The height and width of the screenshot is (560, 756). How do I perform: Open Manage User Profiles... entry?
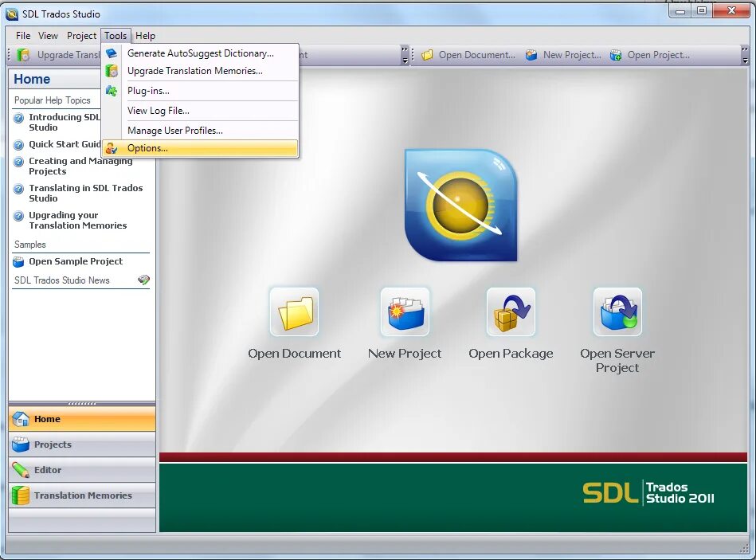(x=201, y=131)
